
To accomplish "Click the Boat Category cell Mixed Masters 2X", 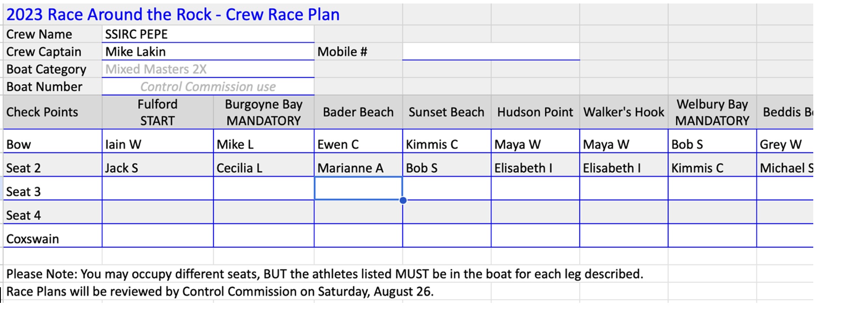I will (208, 69).
